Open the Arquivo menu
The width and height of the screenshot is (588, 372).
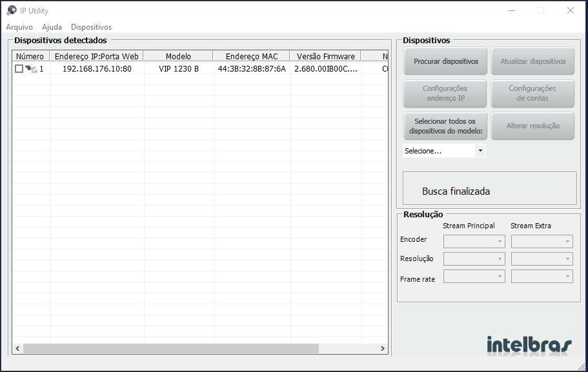[x=19, y=27]
